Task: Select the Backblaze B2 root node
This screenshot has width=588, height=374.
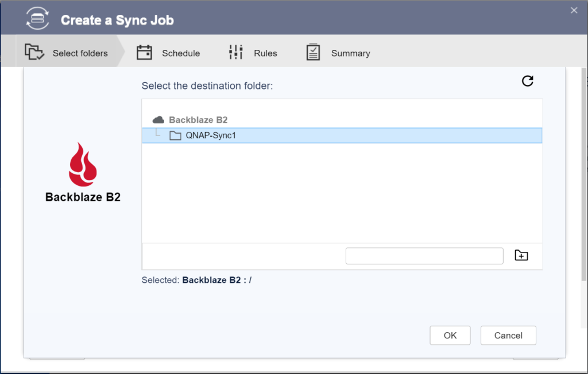Action: [198, 120]
